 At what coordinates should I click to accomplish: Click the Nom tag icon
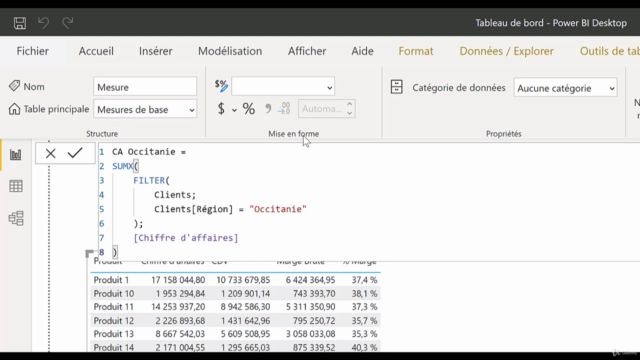pos(14,86)
